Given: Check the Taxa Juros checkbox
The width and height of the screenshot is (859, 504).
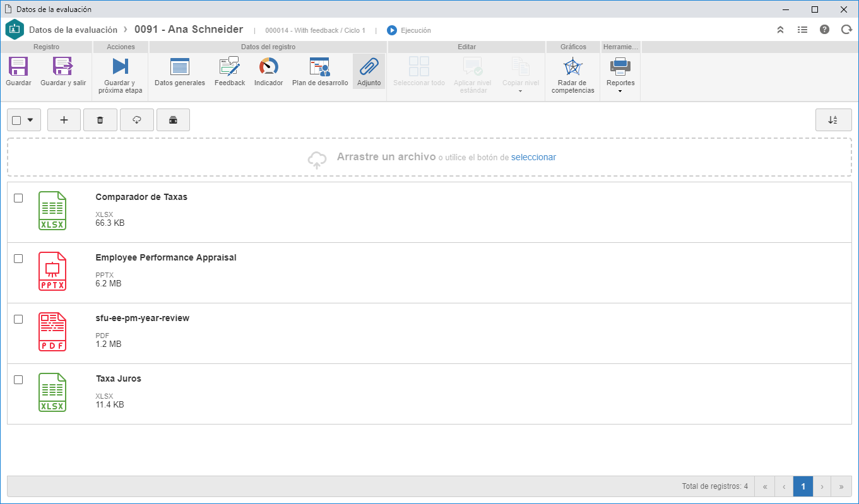Looking at the screenshot, I should click(x=18, y=380).
